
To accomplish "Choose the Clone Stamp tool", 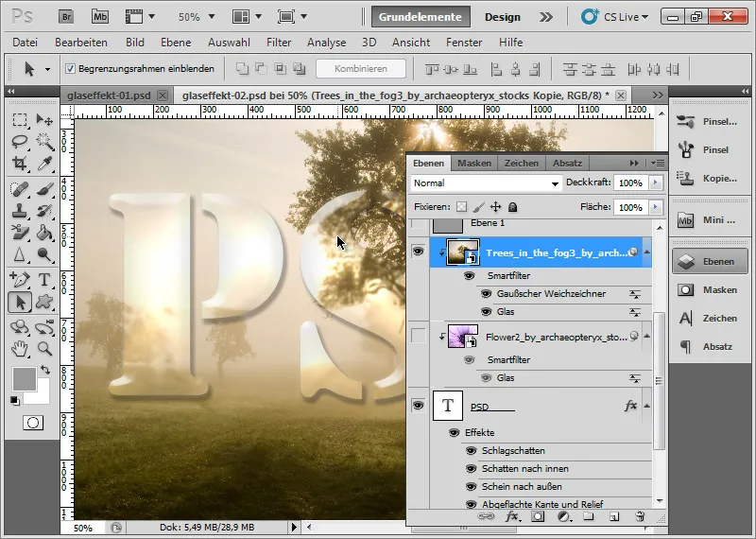I will (x=19, y=209).
